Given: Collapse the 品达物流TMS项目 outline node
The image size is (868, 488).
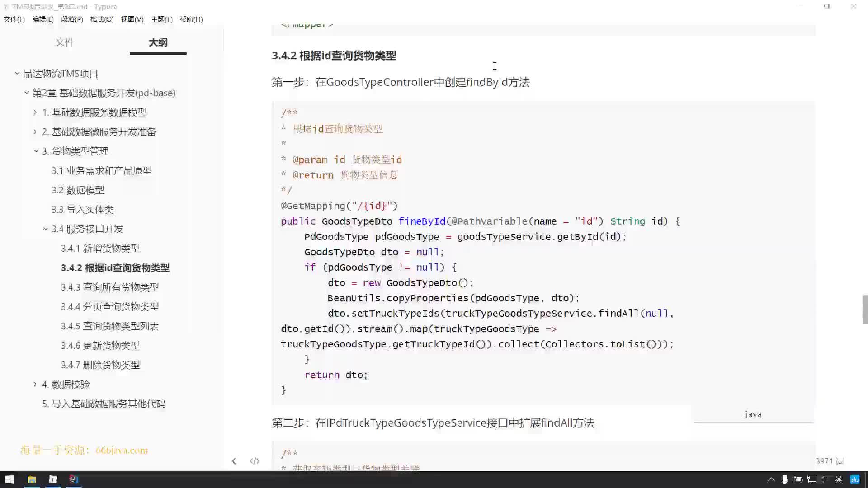Looking at the screenshot, I should [17, 73].
